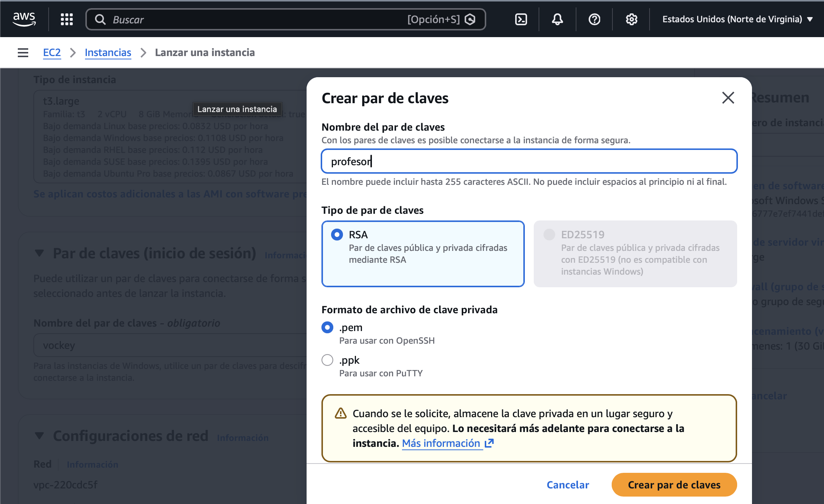824x504 pixels.
Task: Open the notifications bell icon
Action: pos(557,19)
